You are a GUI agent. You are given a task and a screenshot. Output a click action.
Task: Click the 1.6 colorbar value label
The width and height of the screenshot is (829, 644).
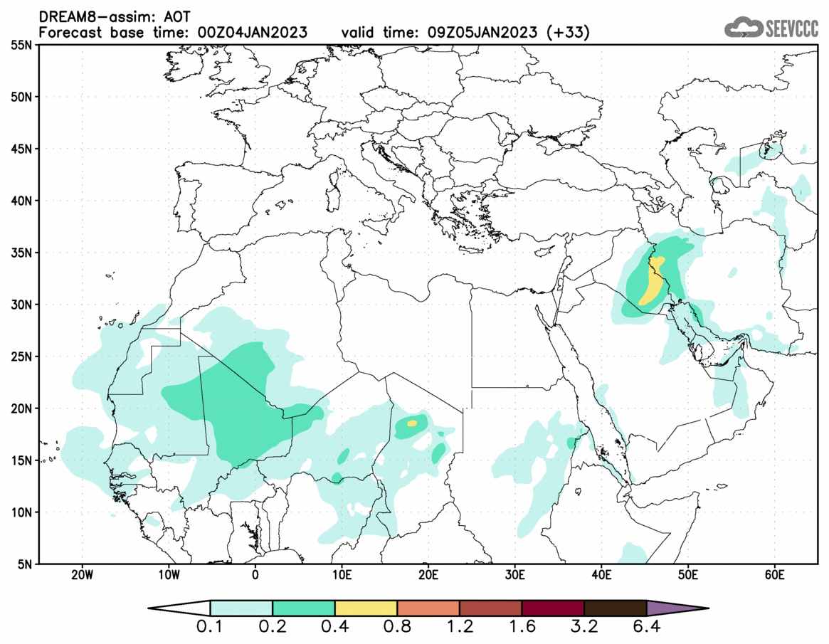522,627
